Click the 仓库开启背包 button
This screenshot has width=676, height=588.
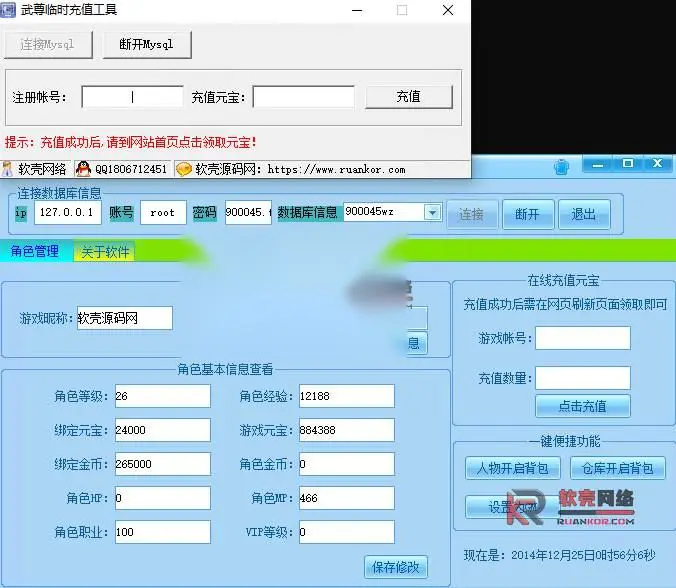(618, 468)
